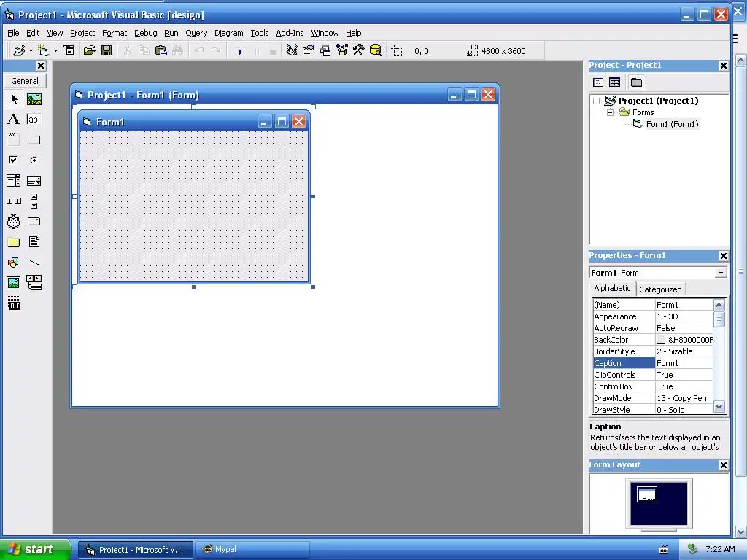Open the Properties Window from toolbar
Image resolution: width=747 pixels, height=560 pixels.
(309, 50)
